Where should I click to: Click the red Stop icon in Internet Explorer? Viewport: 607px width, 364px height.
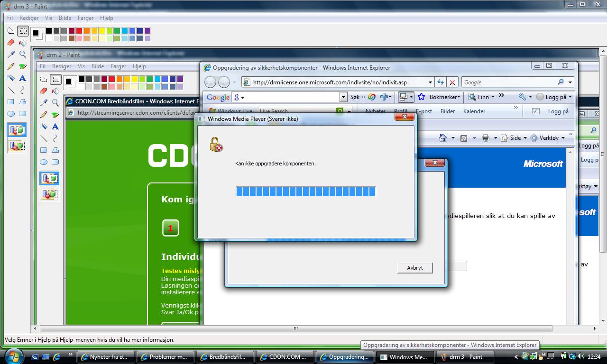(x=452, y=82)
